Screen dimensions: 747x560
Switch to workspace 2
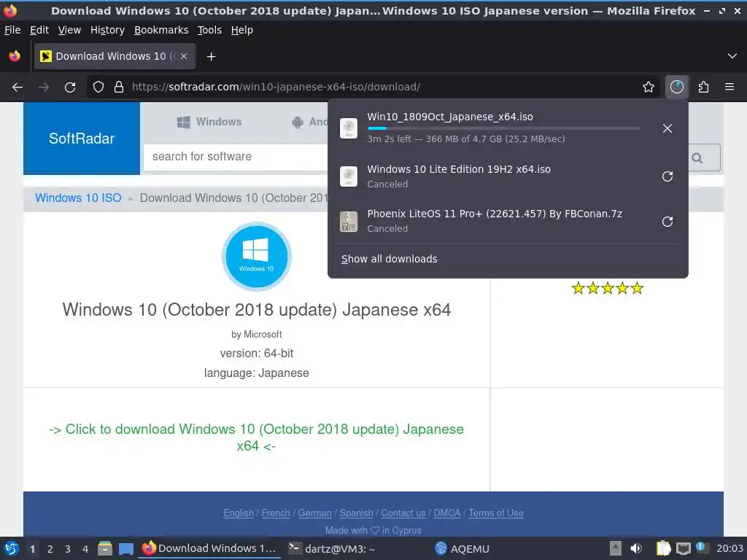click(x=50, y=549)
